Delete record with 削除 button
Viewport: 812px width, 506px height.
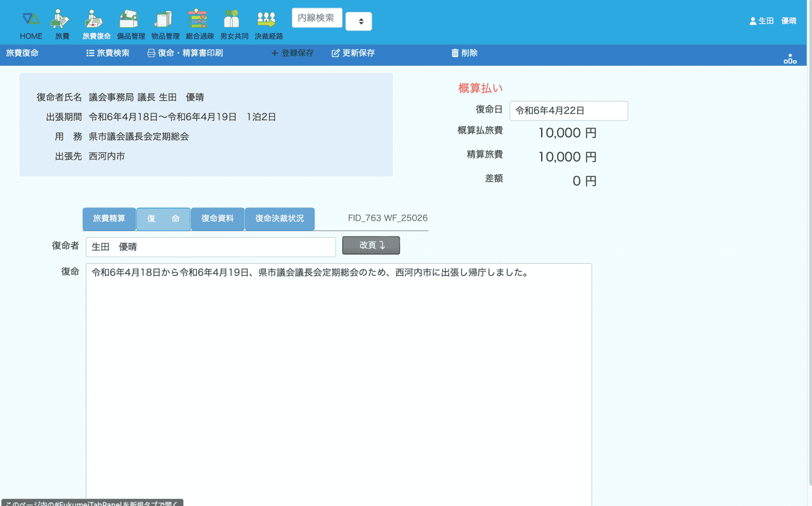coord(464,53)
